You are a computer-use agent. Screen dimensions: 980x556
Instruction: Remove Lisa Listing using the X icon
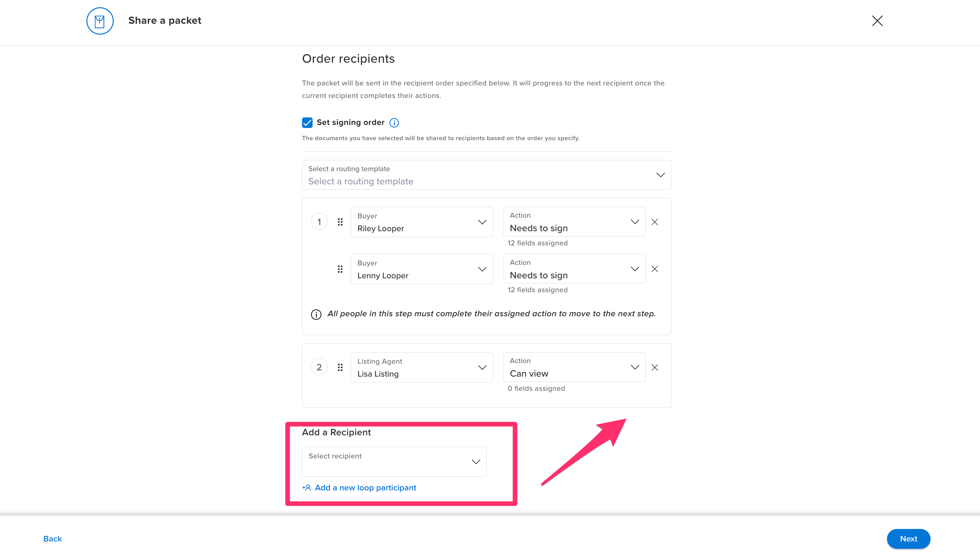pos(655,367)
